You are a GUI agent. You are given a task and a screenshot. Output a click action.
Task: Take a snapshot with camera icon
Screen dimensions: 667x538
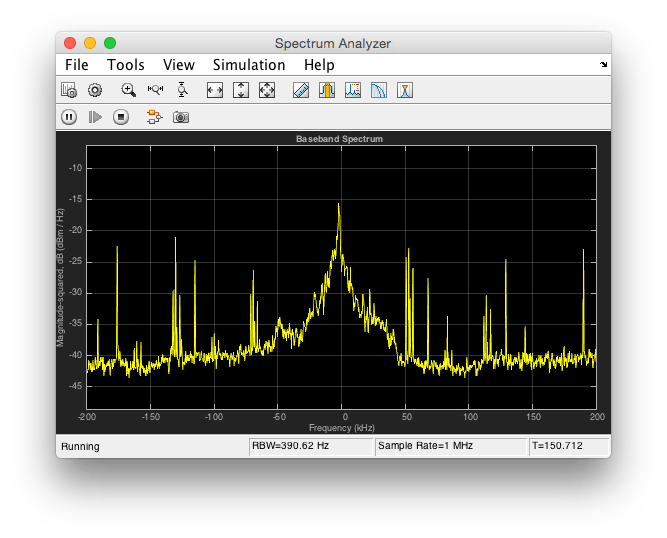click(x=180, y=117)
